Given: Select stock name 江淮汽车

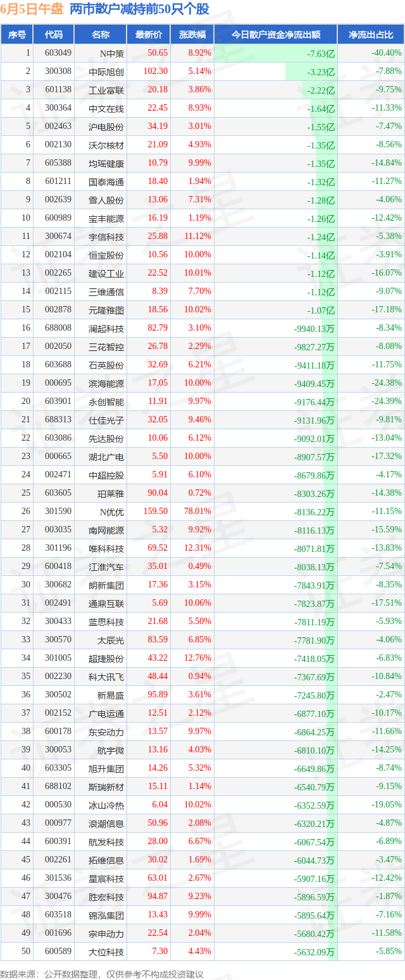Looking at the screenshot, I should click(x=106, y=567).
